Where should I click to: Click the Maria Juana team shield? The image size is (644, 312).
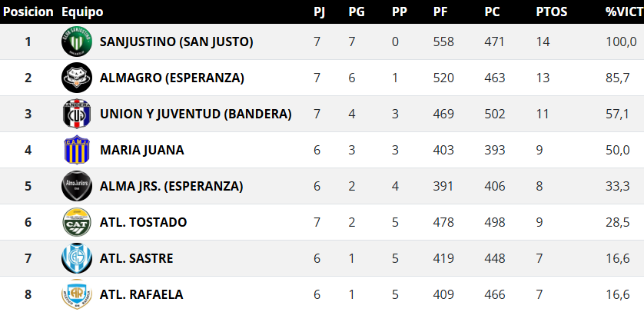pyautogui.click(x=77, y=150)
